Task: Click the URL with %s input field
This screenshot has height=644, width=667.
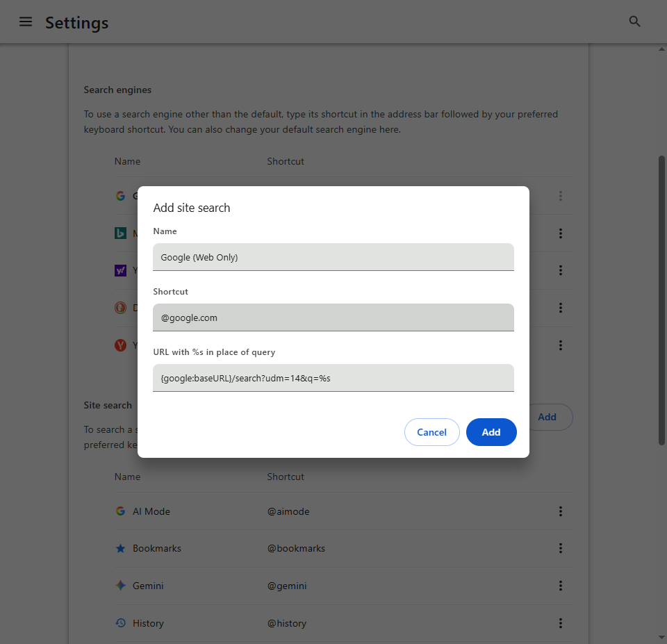Action: coord(333,377)
